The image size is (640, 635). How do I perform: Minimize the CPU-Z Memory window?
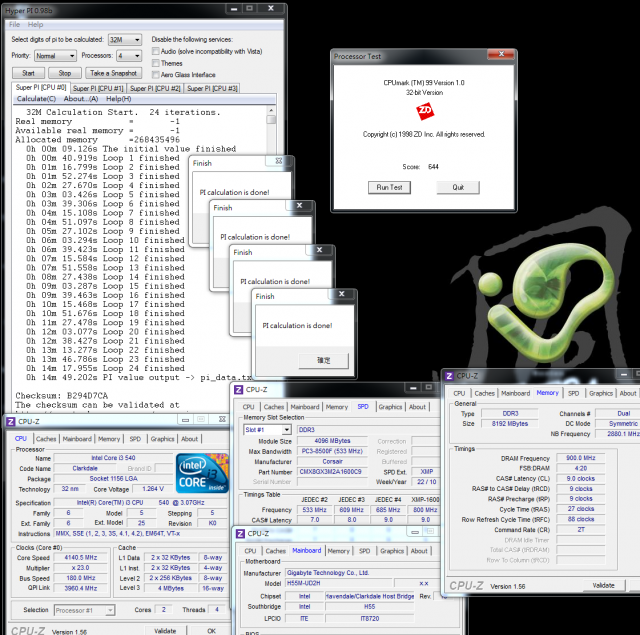(623, 375)
